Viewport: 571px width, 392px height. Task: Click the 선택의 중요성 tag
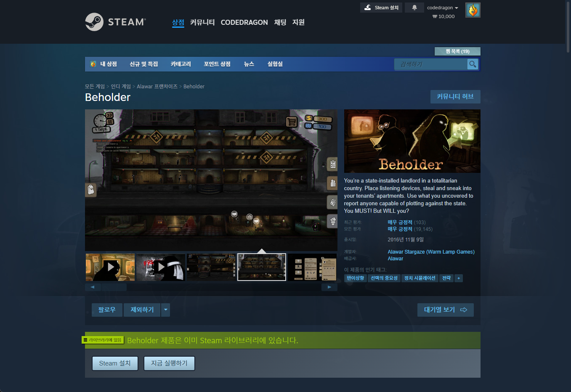384,278
